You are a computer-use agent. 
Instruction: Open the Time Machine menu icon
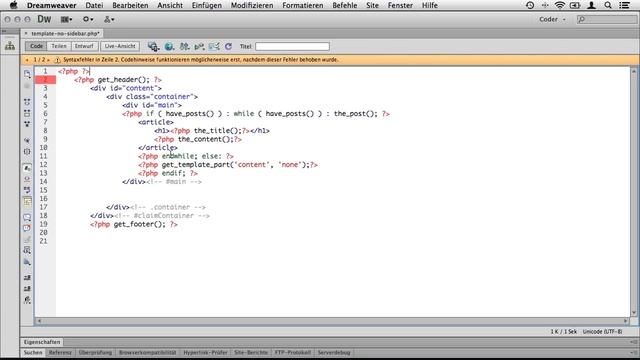(x=530, y=5)
